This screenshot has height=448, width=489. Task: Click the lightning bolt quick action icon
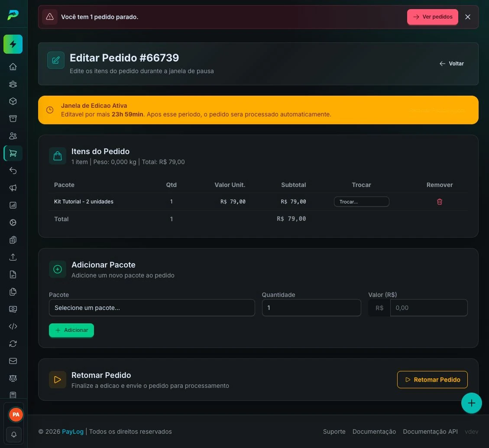13,44
